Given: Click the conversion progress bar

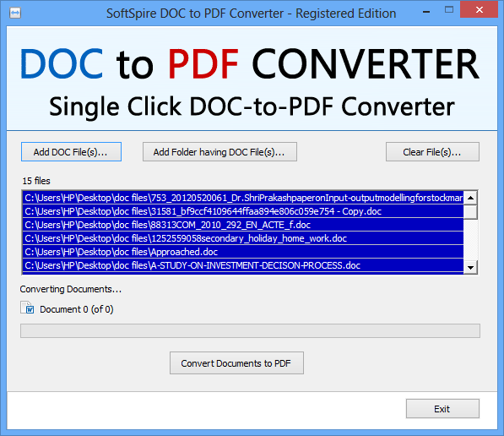Looking at the screenshot, I should (250, 330).
